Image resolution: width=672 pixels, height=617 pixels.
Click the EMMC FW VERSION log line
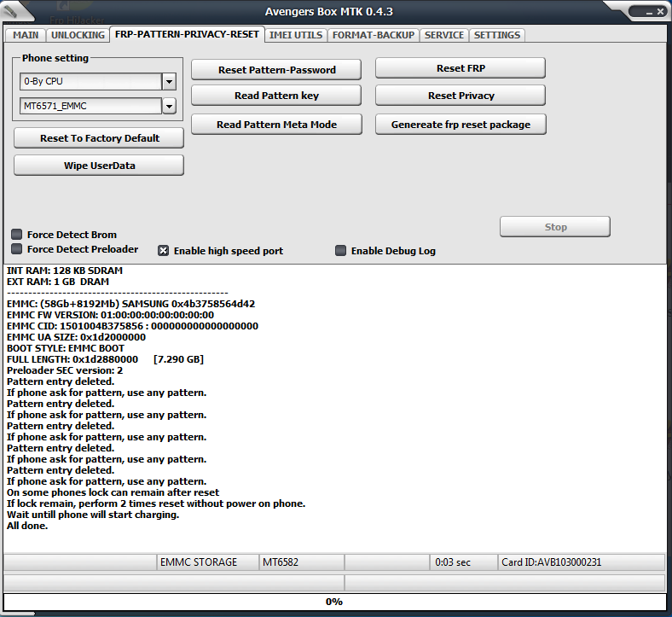pos(110,315)
